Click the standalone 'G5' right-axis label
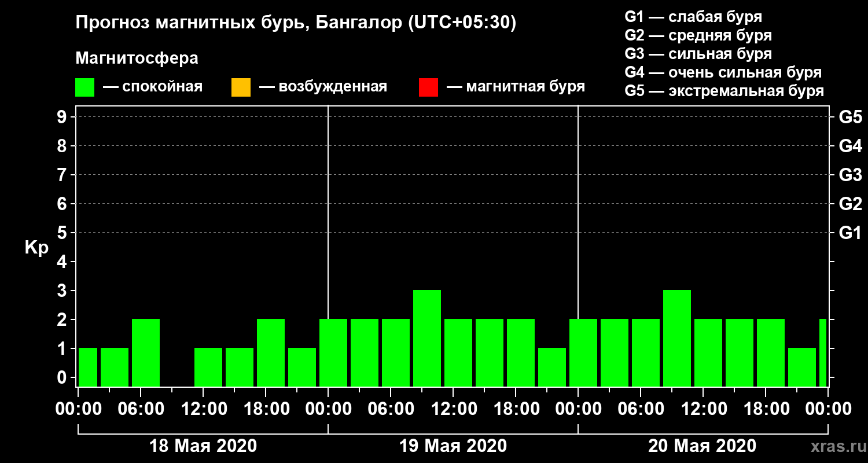Screen dimensions: 868x463 (x=851, y=117)
